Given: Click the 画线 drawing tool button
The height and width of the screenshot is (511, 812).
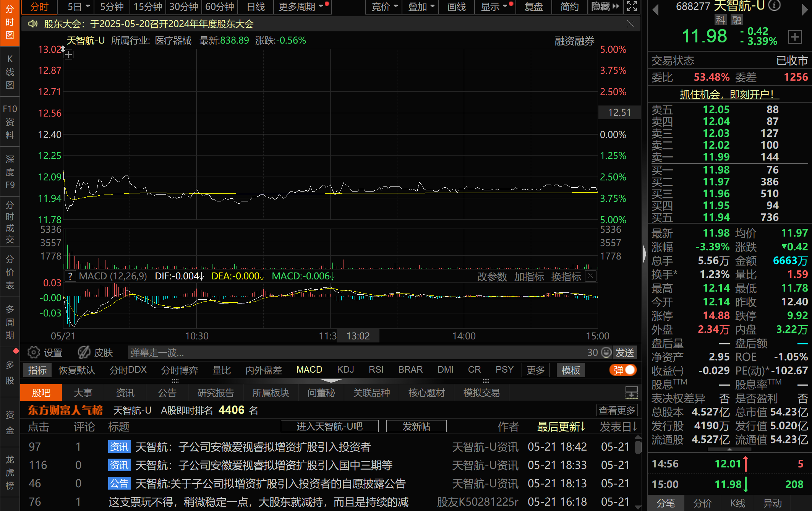Looking at the screenshot, I should point(456,6).
